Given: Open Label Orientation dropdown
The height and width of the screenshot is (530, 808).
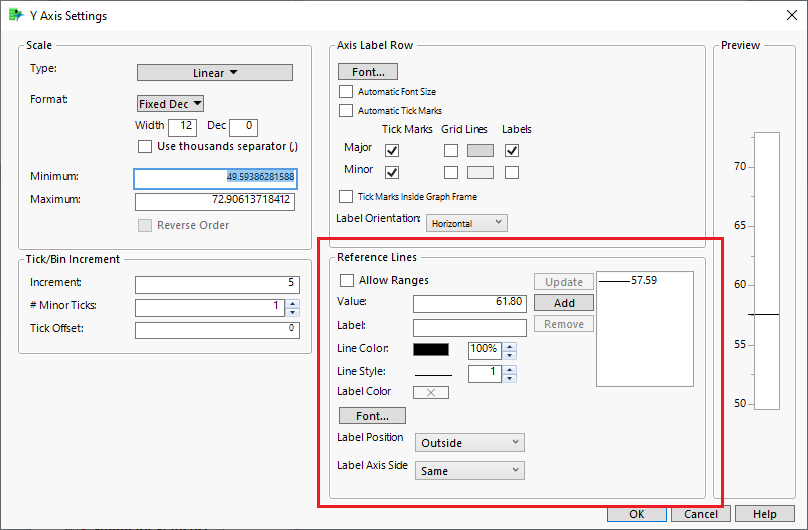Looking at the screenshot, I should 466,223.
